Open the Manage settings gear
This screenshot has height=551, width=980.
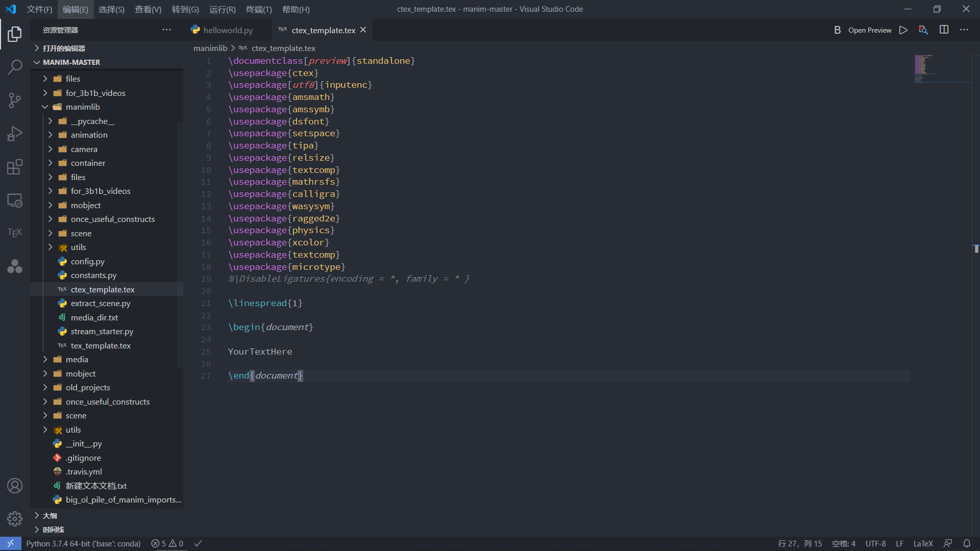coord(15,519)
